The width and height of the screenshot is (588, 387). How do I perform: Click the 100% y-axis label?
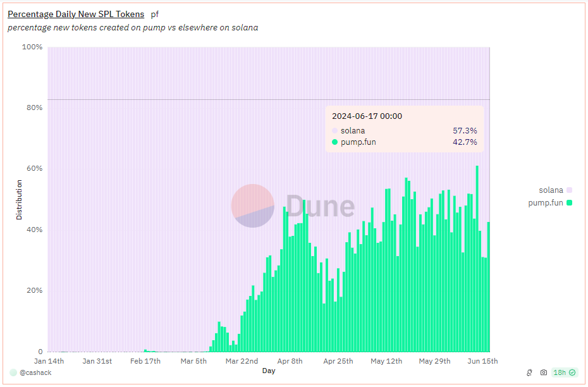(32, 47)
